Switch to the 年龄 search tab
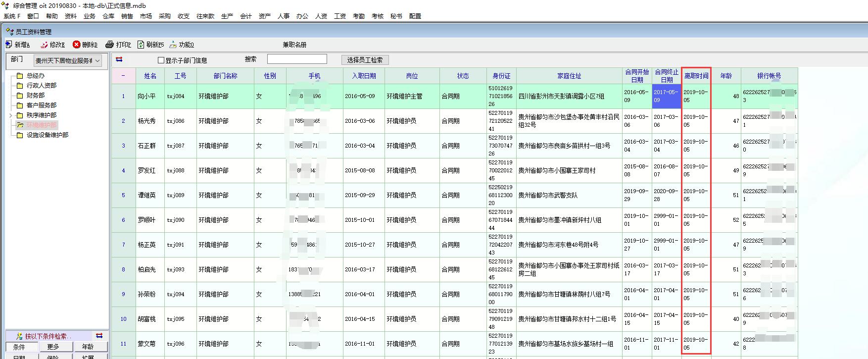868x359 pixels. tap(88, 347)
